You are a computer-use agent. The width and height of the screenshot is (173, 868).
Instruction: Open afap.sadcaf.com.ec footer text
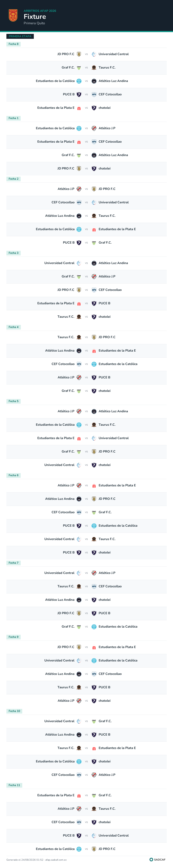(x=56, y=860)
